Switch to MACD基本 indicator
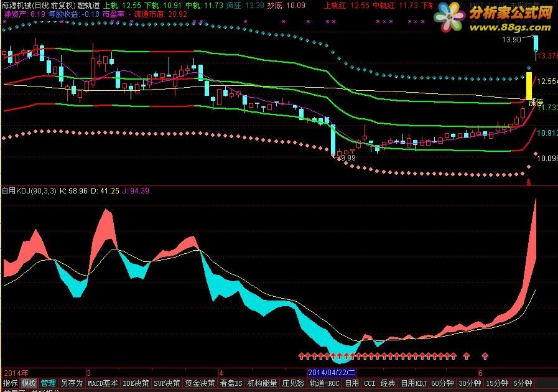 click(103, 383)
